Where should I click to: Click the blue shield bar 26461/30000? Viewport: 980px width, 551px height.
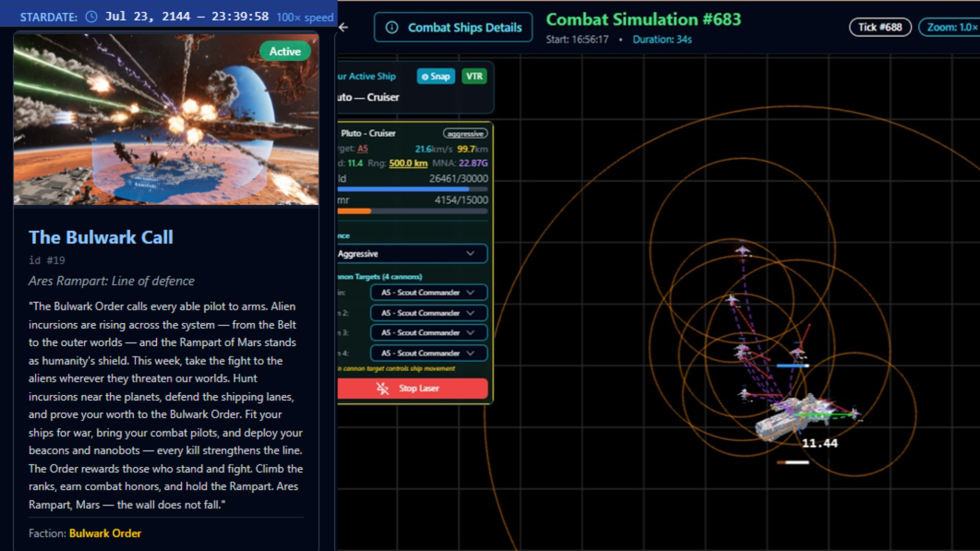(413, 189)
